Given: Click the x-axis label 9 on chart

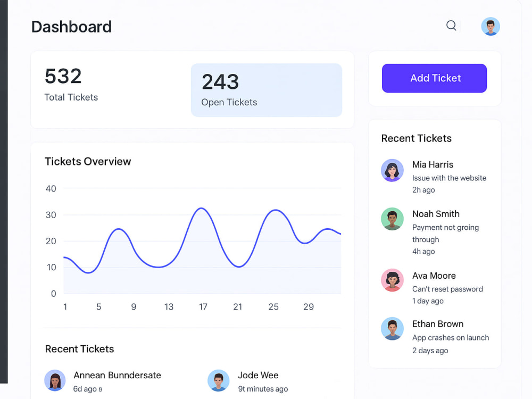Looking at the screenshot, I should [134, 307].
